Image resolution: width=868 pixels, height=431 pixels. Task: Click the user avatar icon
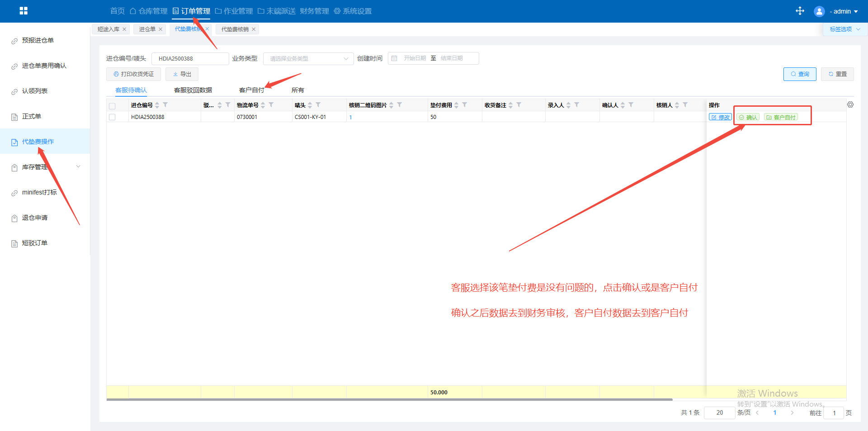tap(819, 11)
